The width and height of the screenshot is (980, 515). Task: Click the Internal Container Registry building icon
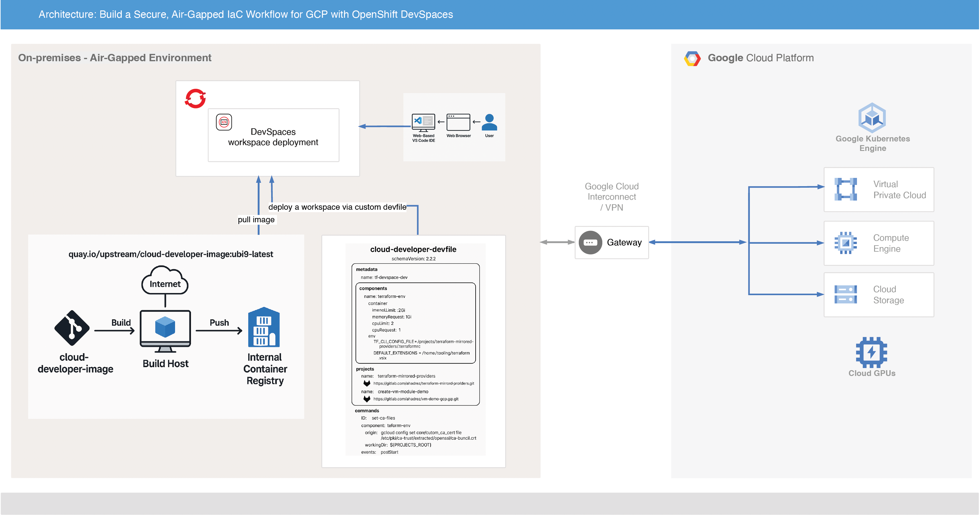[264, 327]
